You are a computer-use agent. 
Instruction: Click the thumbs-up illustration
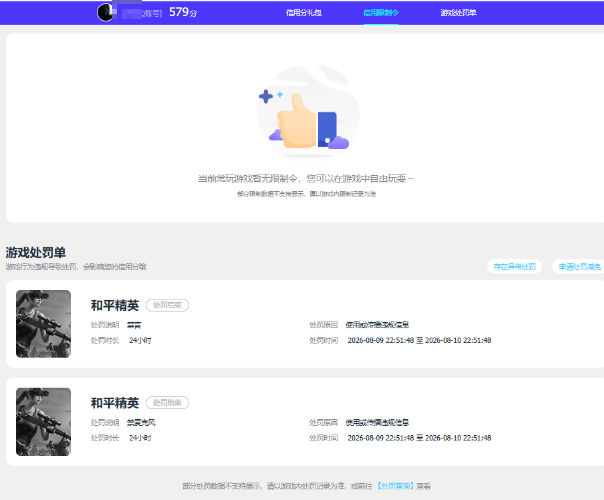(308, 112)
